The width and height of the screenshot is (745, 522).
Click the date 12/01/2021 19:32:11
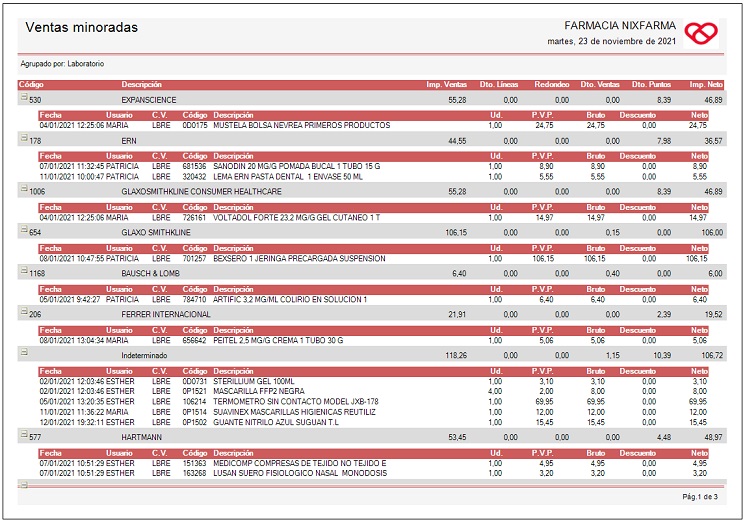pos(72,422)
